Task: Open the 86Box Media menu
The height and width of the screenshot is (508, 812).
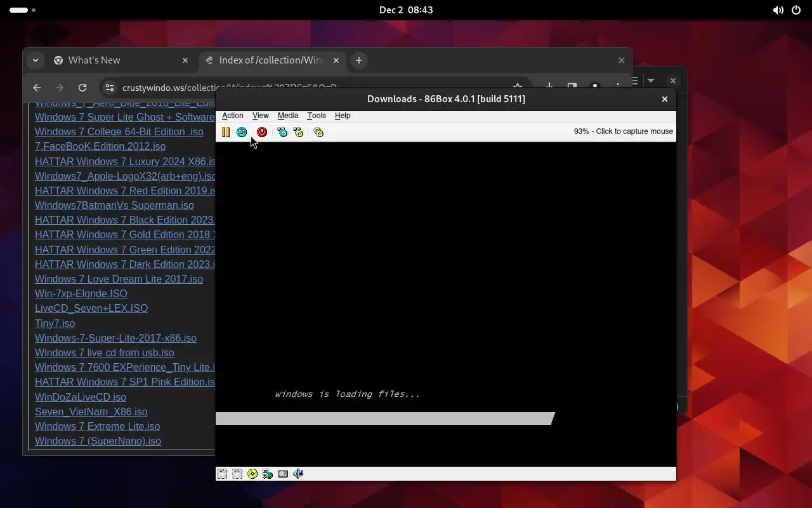Action: tap(288, 116)
